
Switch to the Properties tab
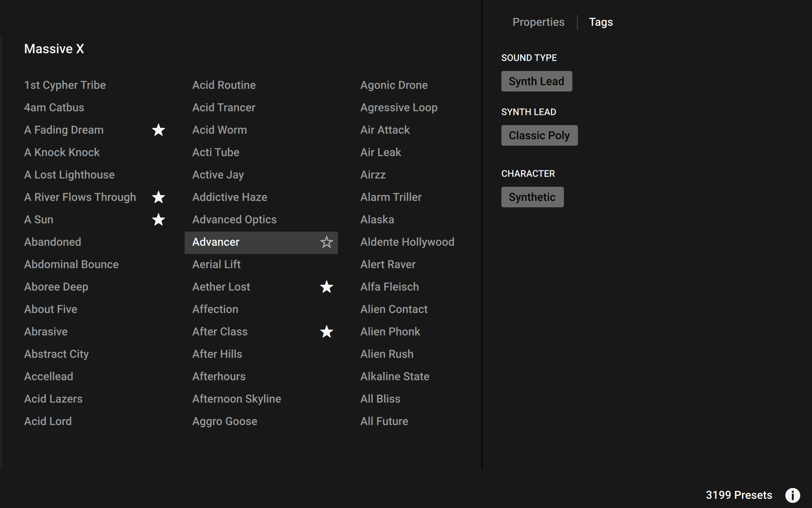(x=538, y=22)
